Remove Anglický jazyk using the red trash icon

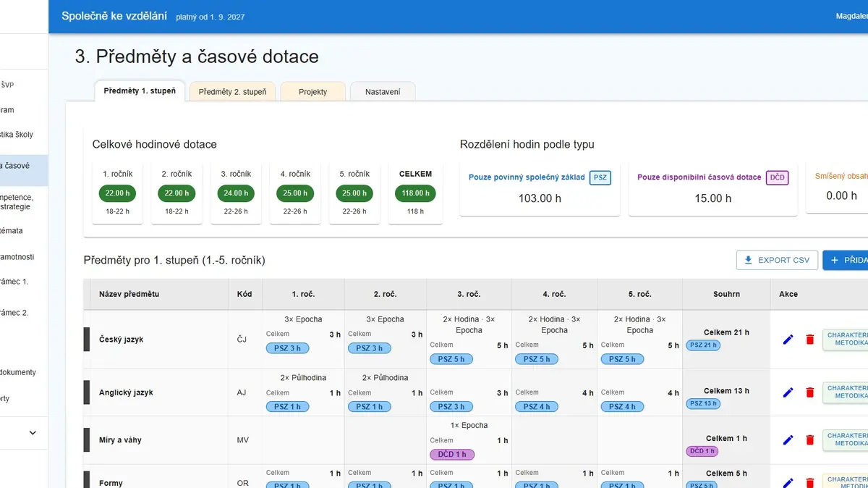[x=810, y=392]
